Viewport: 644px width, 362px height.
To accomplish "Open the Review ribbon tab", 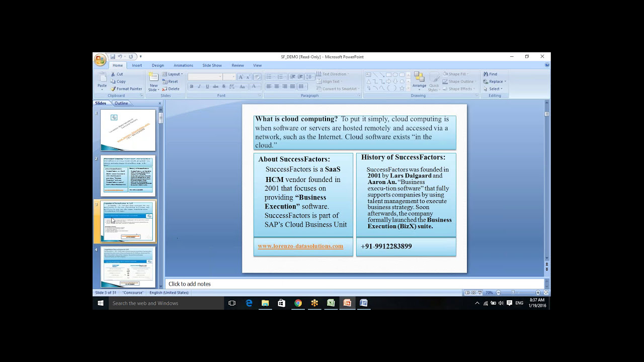I will point(237,65).
